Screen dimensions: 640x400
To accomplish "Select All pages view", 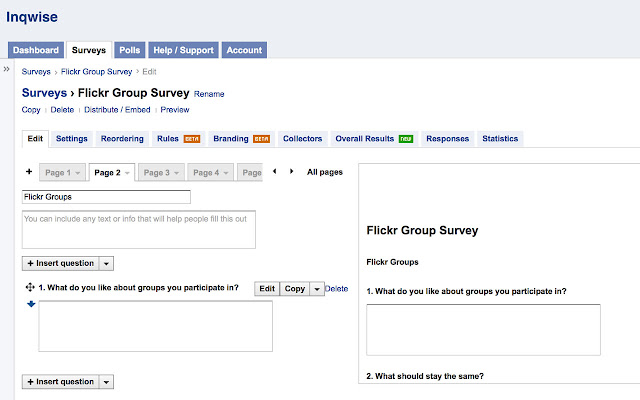I will 324,172.
